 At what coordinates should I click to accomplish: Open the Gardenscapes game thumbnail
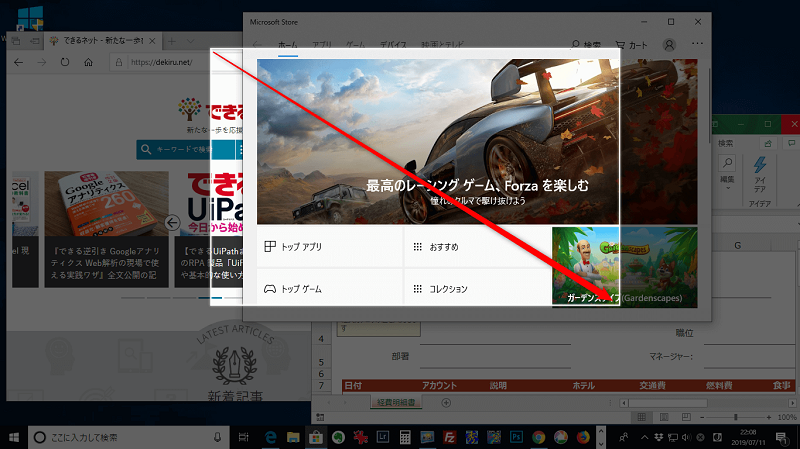[x=586, y=265]
